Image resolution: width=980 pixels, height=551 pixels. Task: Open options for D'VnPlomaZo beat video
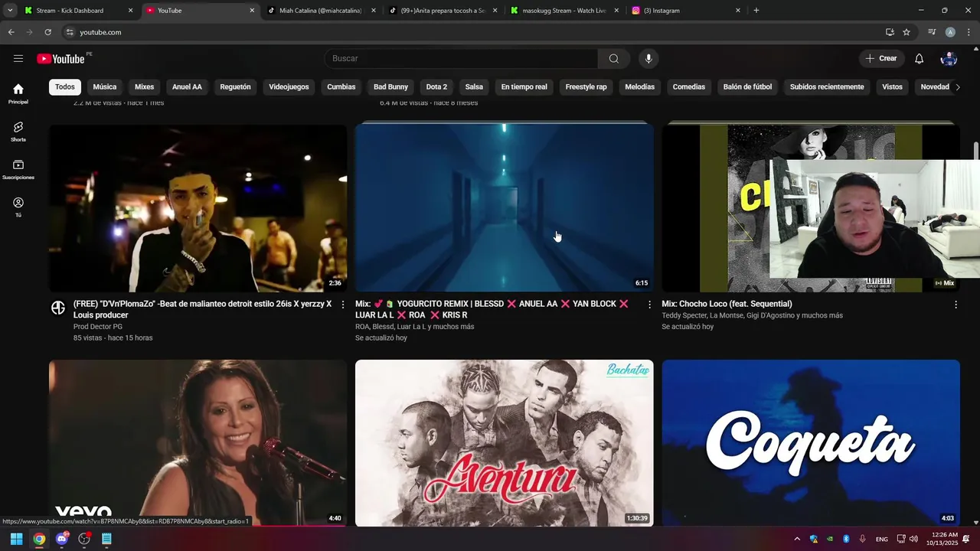pos(343,305)
